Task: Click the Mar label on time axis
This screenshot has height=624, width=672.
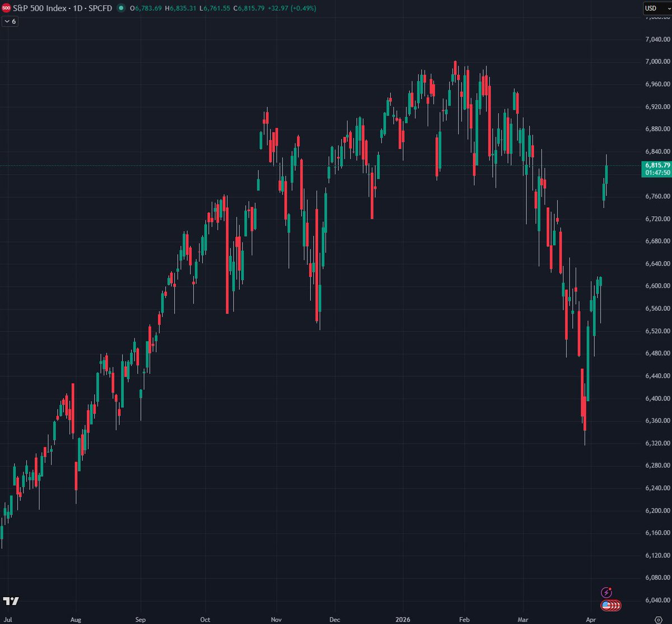Action: pyautogui.click(x=524, y=620)
